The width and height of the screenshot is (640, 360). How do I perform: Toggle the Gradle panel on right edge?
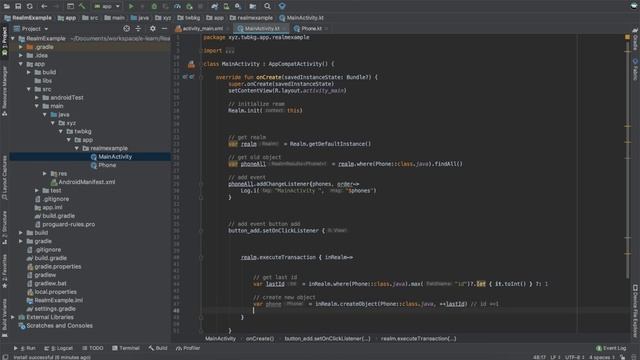[636, 40]
